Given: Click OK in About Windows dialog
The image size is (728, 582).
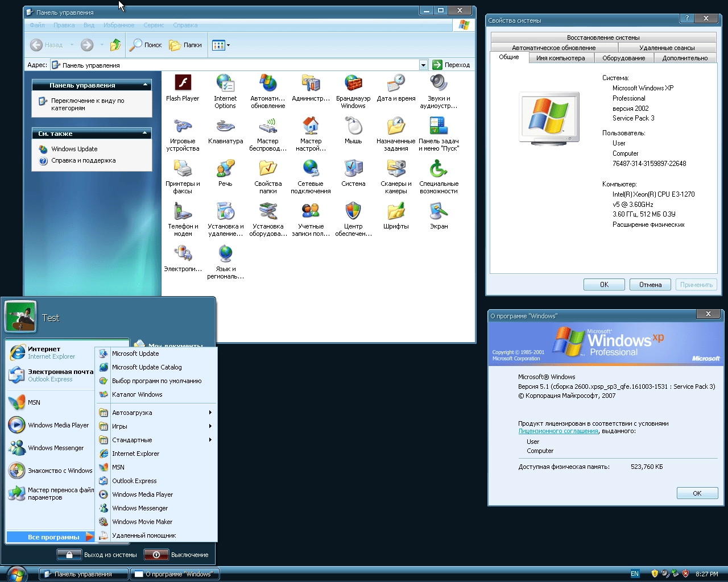Looking at the screenshot, I should click(x=697, y=493).
